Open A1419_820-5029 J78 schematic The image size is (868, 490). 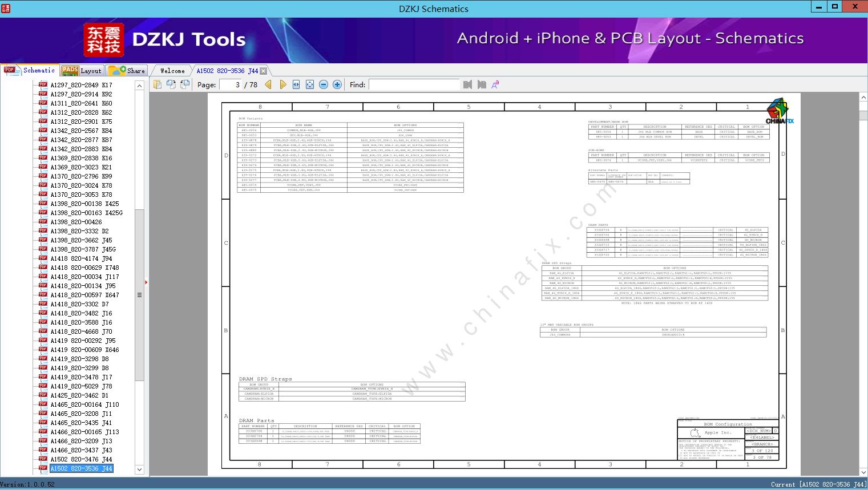[x=81, y=386]
